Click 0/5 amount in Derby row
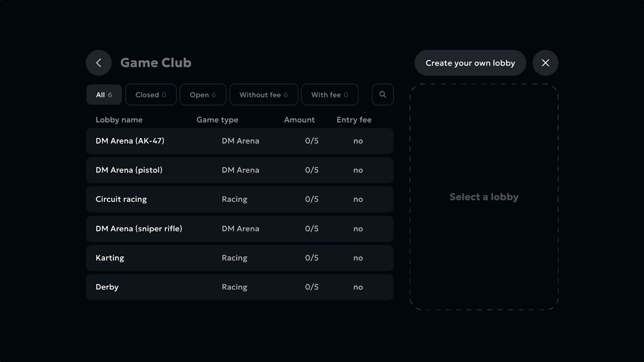644x362 pixels. [x=312, y=287]
